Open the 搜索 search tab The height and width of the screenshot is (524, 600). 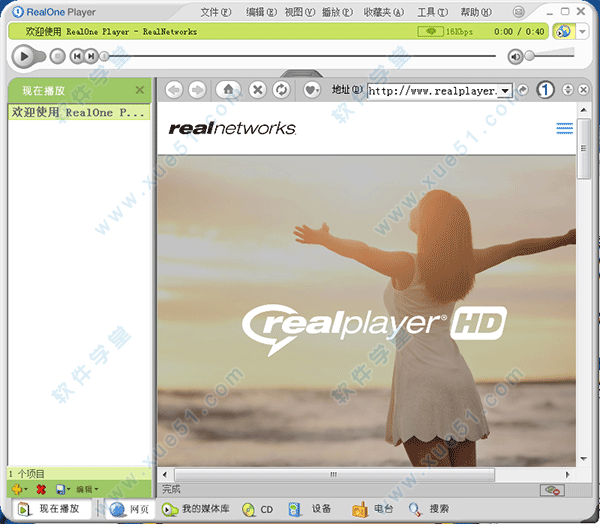[x=428, y=509]
